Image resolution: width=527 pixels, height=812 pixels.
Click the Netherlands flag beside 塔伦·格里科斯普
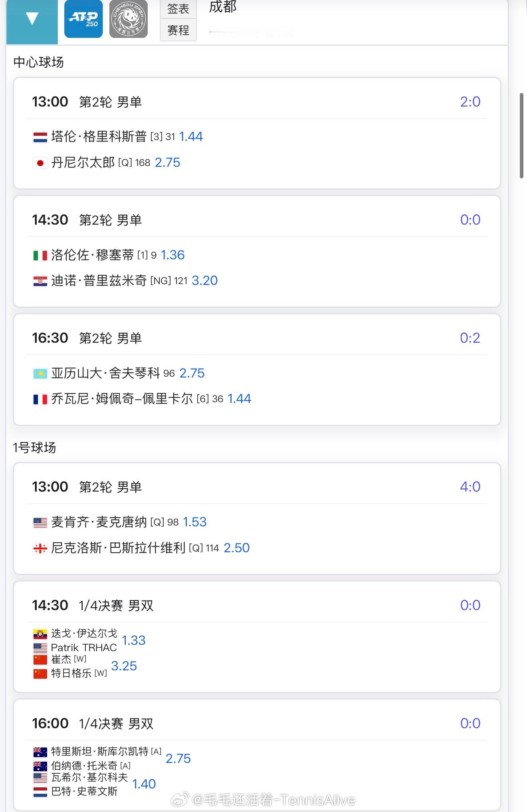coord(40,137)
